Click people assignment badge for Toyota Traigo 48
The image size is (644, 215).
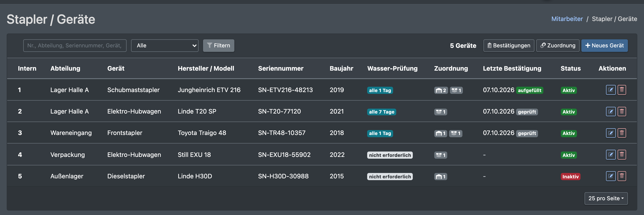(455, 133)
